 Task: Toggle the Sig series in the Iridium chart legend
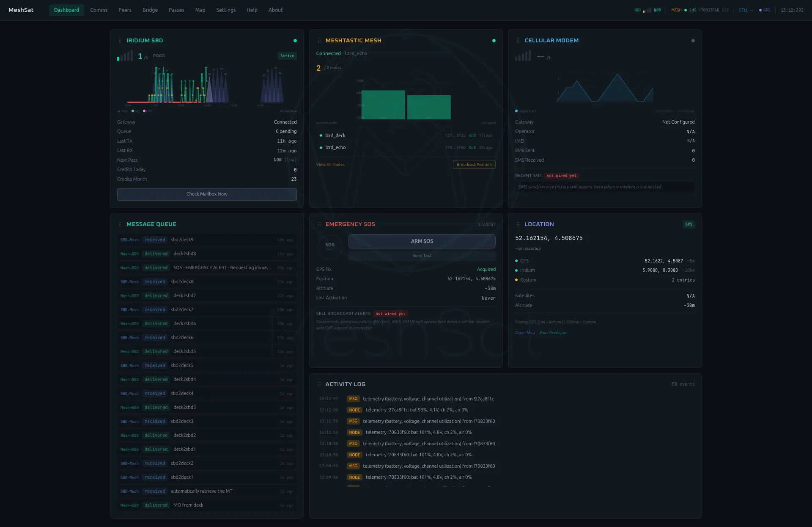[135, 111]
